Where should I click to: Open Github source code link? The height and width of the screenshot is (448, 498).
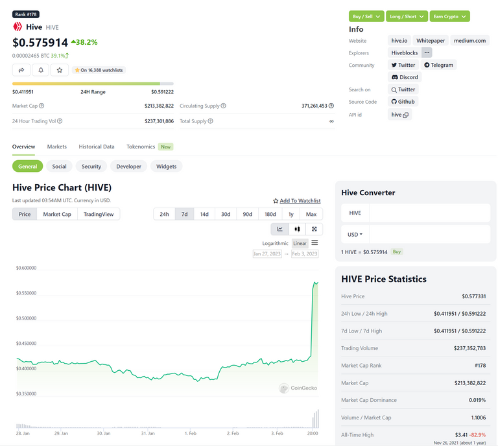403,102
